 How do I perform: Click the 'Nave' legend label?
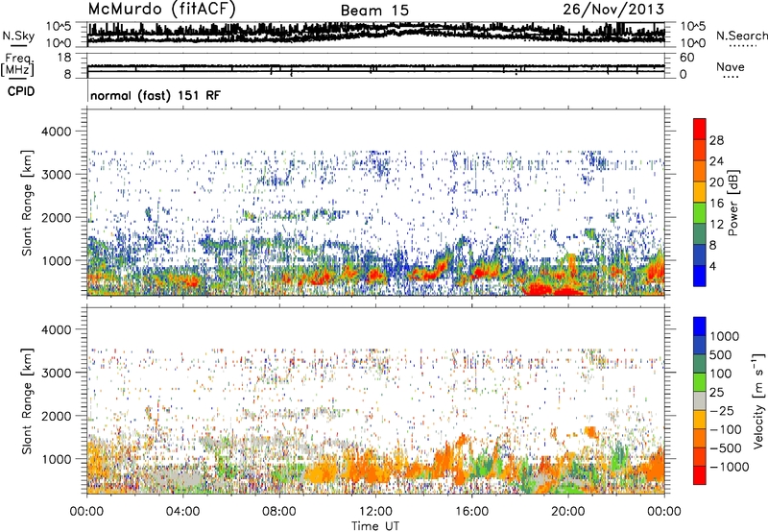731,66
